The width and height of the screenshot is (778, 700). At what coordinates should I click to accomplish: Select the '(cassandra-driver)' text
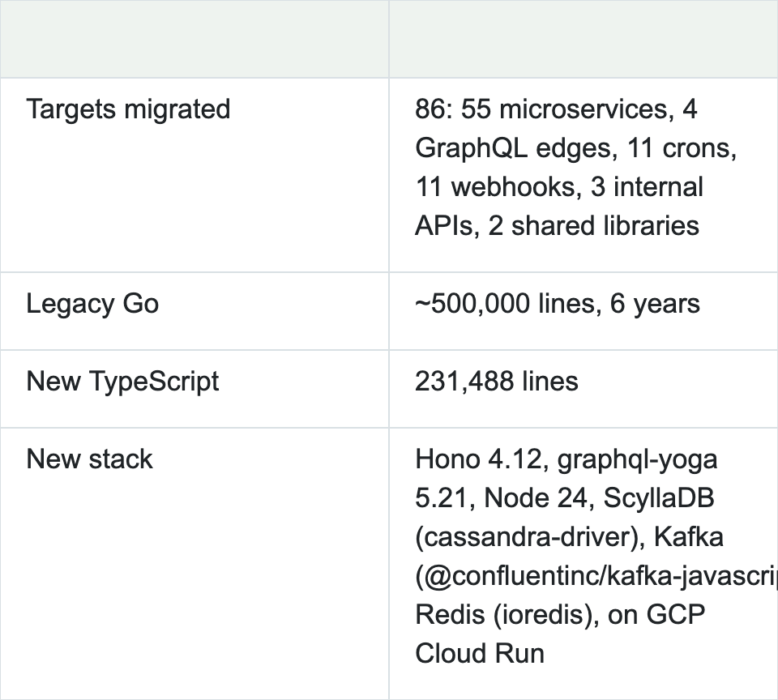click(530, 537)
